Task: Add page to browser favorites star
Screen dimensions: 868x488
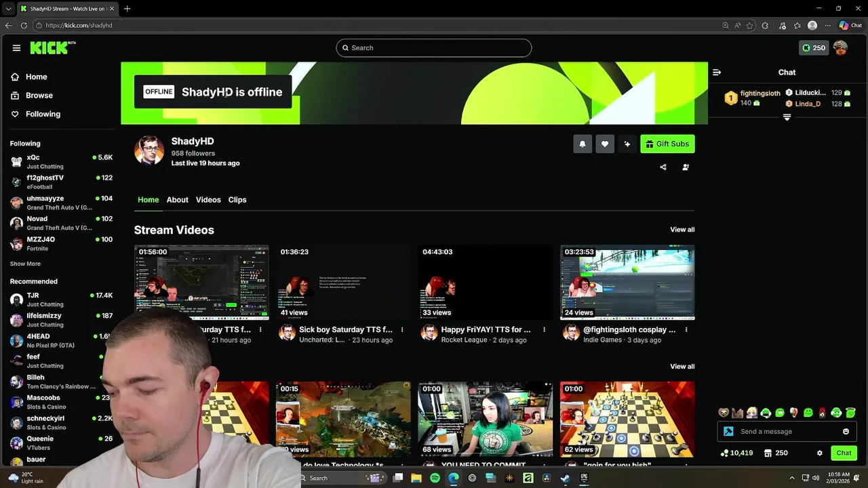Action: 749,25
